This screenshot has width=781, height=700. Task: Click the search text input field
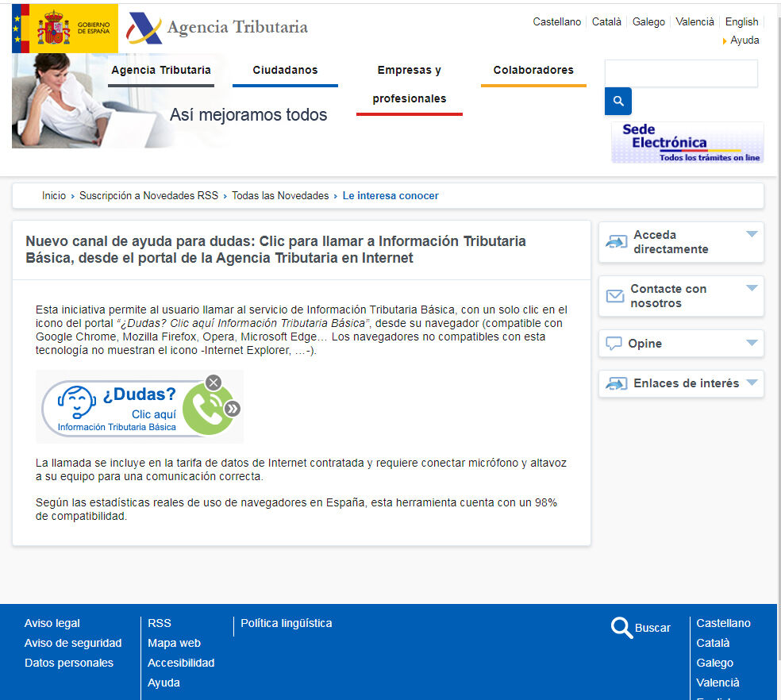680,74
